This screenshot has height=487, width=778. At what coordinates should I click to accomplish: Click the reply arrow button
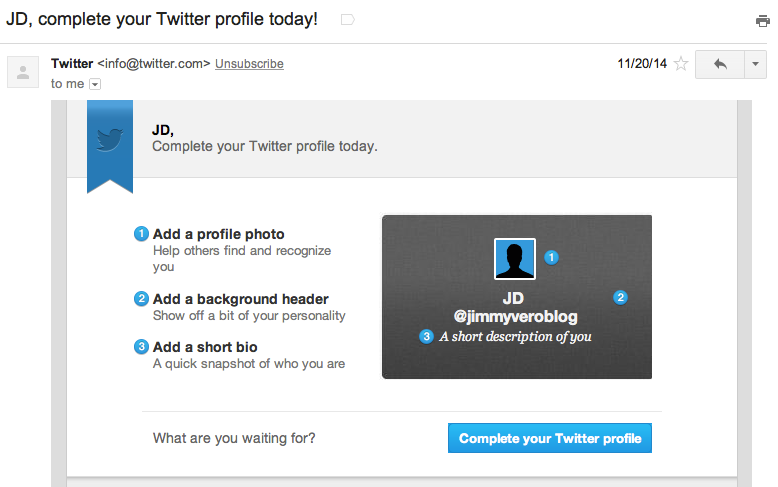click(x=718, y=64)
